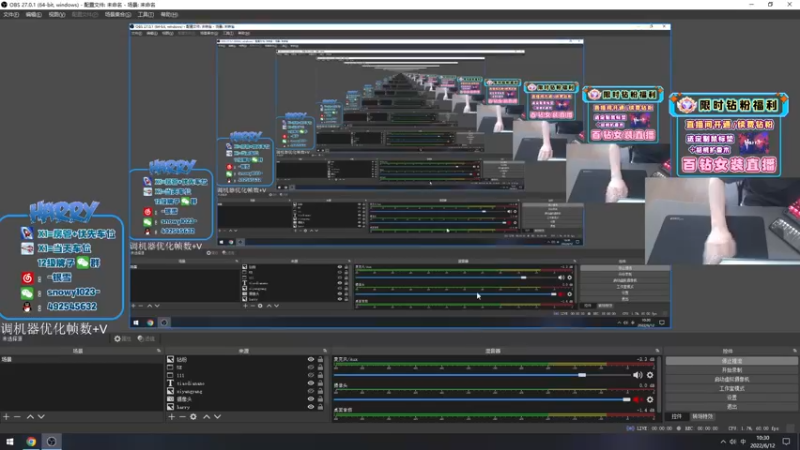Viewport: 800px width, 450px height.
Task: Toggle lock on the tiaoDianamo source
Action: tap(320, 383)
